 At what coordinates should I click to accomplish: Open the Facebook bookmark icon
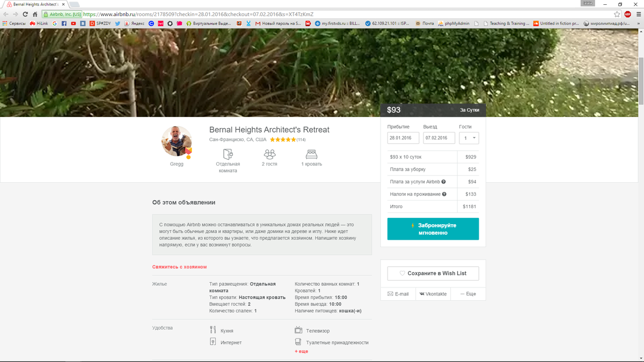point(64,24)
